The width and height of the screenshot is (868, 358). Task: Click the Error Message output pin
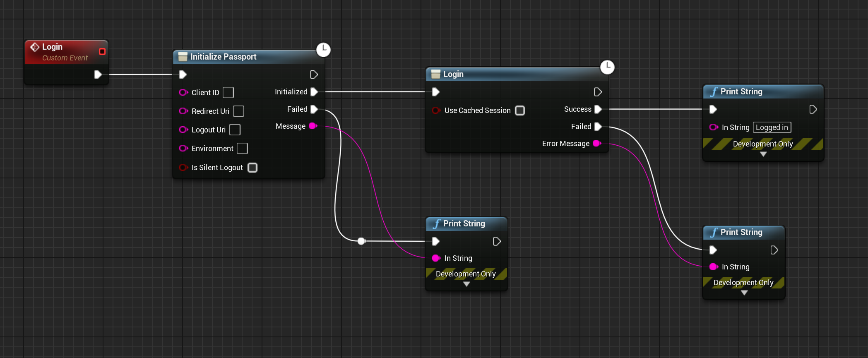click(x=597, y=143)
